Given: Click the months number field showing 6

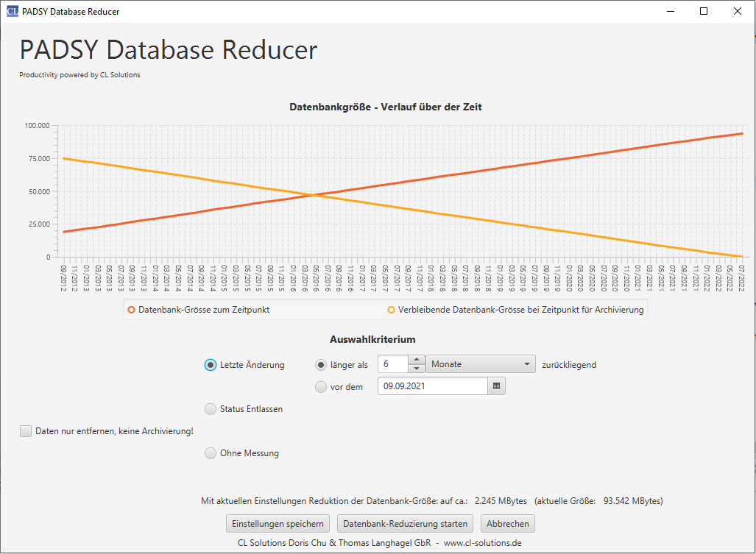Looking at the screenshot, I should [x=393, y=364].
